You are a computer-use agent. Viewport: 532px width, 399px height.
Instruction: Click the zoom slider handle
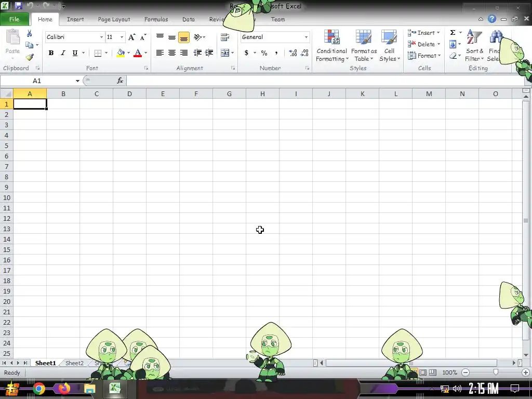496,373
